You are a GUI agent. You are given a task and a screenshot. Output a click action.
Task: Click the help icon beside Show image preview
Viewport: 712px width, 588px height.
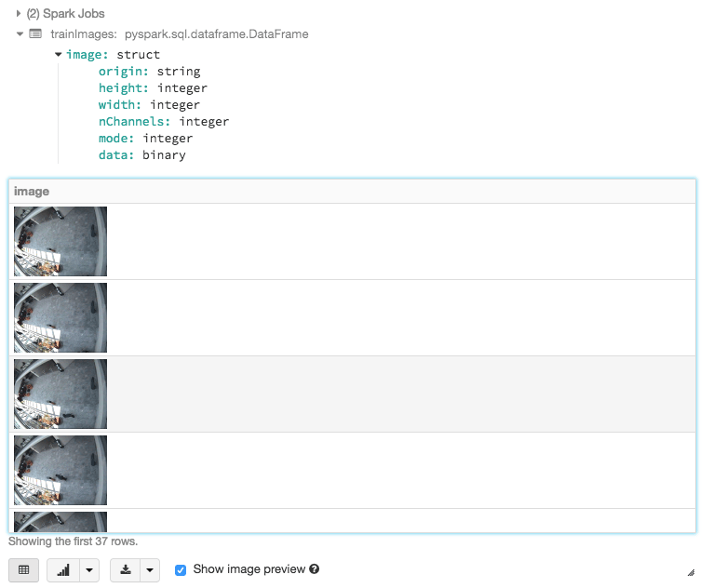pyautogui.click(x=315, y=568)
